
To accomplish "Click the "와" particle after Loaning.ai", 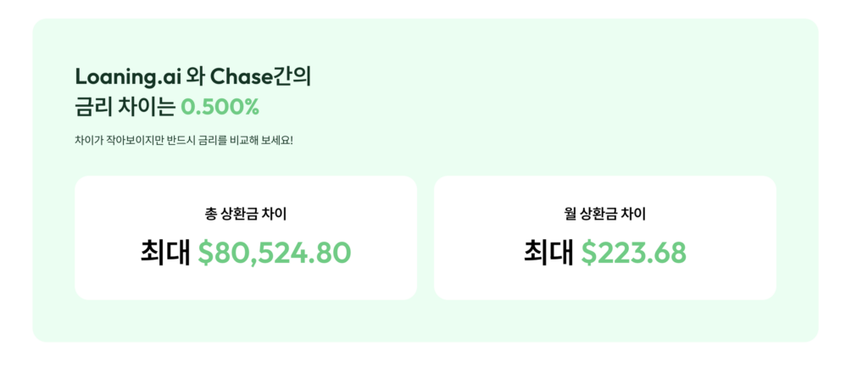I will pyautogui.click(x=194, y=77).
